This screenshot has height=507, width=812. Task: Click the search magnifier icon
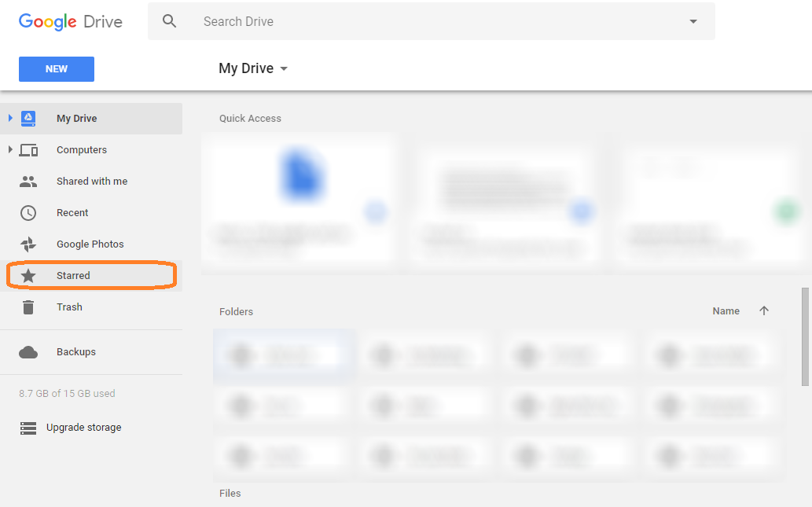point(170,21)
